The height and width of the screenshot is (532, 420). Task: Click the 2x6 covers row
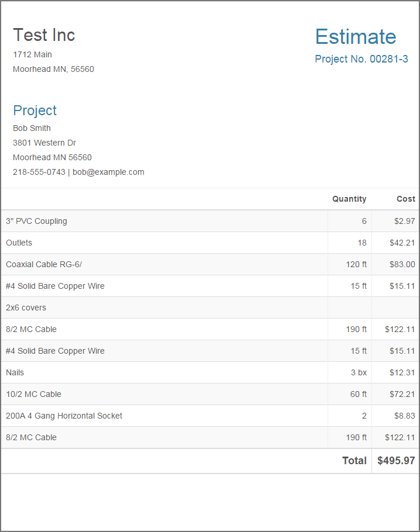click(210, 308)
